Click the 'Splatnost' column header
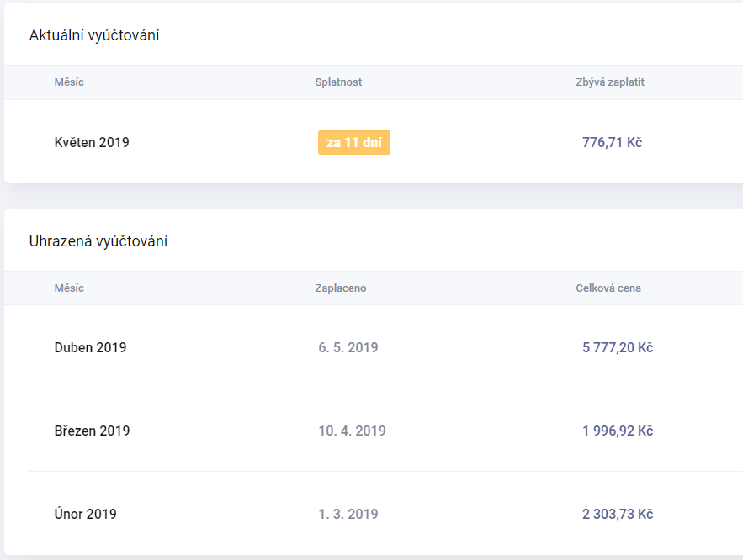Image resolution: width=743 pixels, height=560 pixels. pos(338,82)
